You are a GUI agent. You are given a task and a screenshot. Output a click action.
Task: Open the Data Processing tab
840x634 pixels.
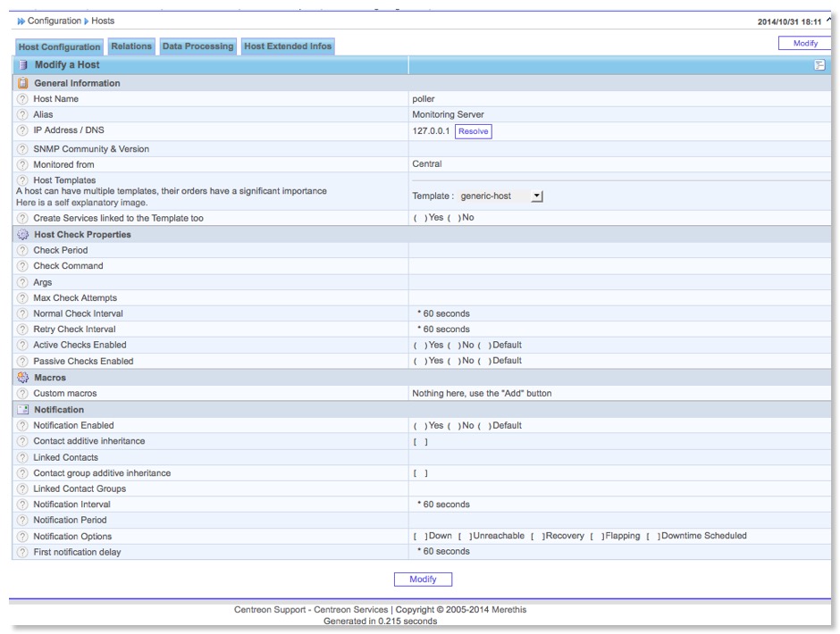[x=197, y=46]
